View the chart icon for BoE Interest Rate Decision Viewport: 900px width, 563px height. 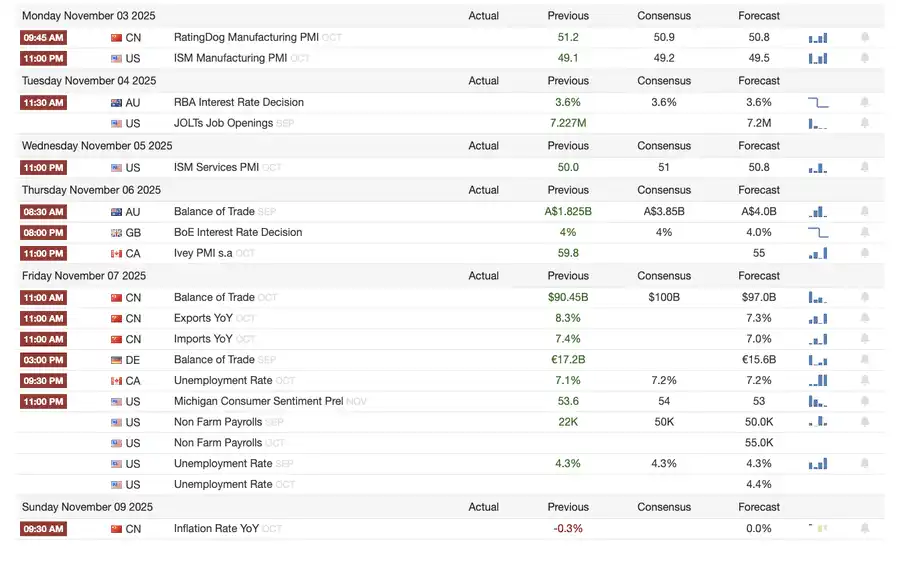point(818,233)
